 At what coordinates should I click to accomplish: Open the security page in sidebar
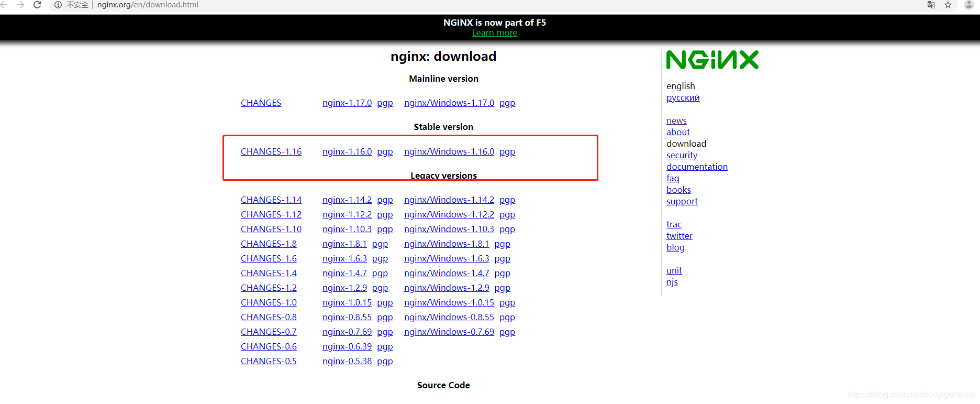[x=682, y=155]
